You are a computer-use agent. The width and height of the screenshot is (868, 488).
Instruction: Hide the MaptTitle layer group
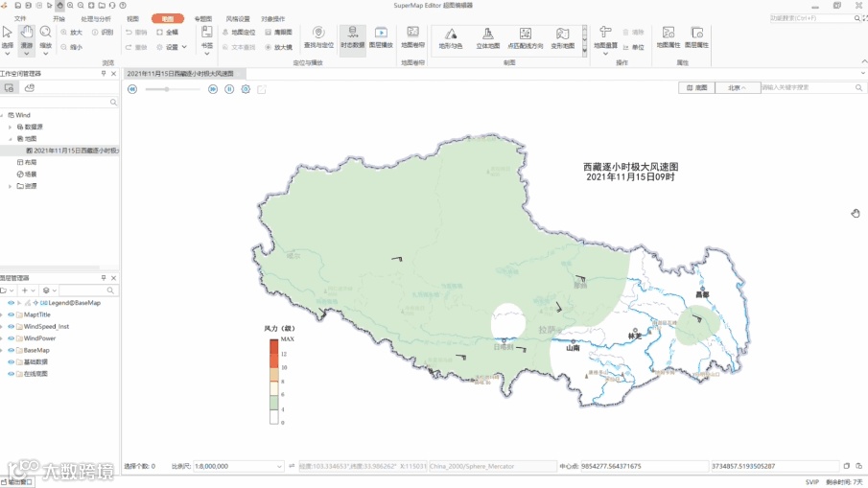(x=11, y=314)
